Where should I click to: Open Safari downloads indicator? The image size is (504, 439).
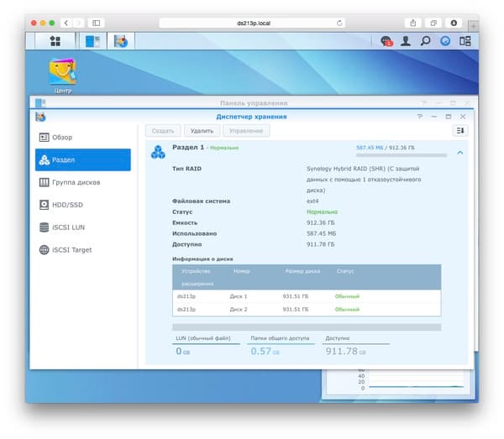point(454,23)
